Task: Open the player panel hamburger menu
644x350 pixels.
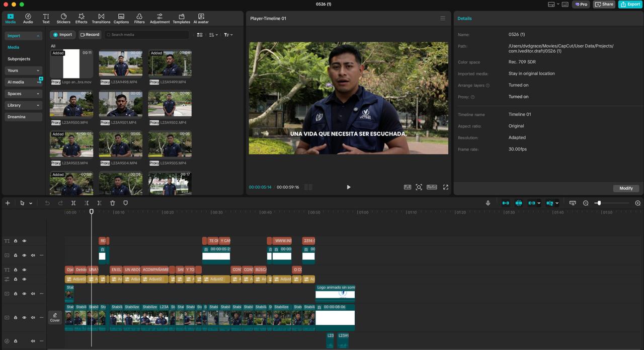Action: pos(443,18)
